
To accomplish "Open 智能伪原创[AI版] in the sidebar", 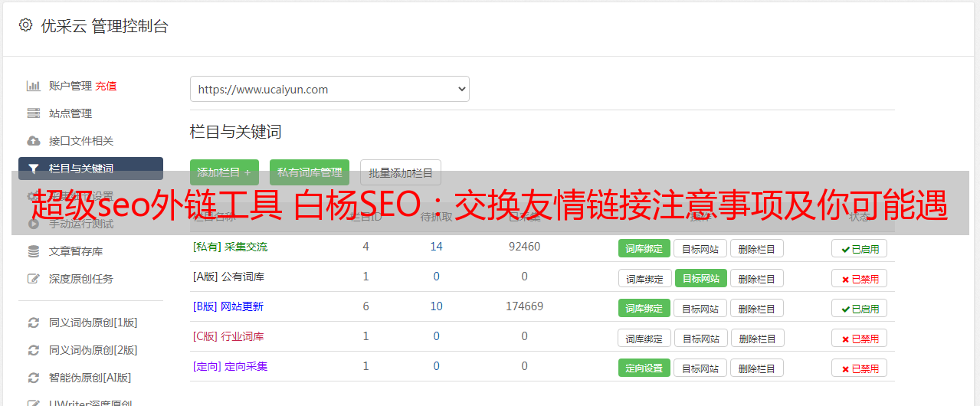I will (x=90, y=378).
